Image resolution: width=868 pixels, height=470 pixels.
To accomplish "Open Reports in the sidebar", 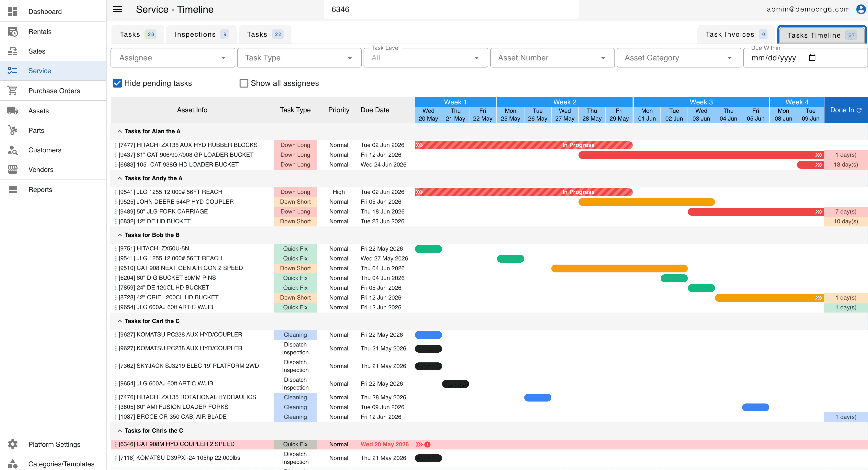I will click(53, 189).
